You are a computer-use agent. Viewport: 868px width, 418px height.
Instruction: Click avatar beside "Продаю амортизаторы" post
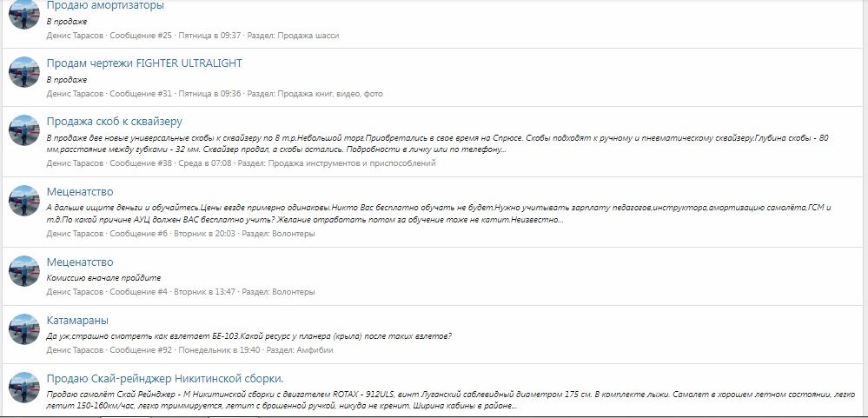[23, 16]
